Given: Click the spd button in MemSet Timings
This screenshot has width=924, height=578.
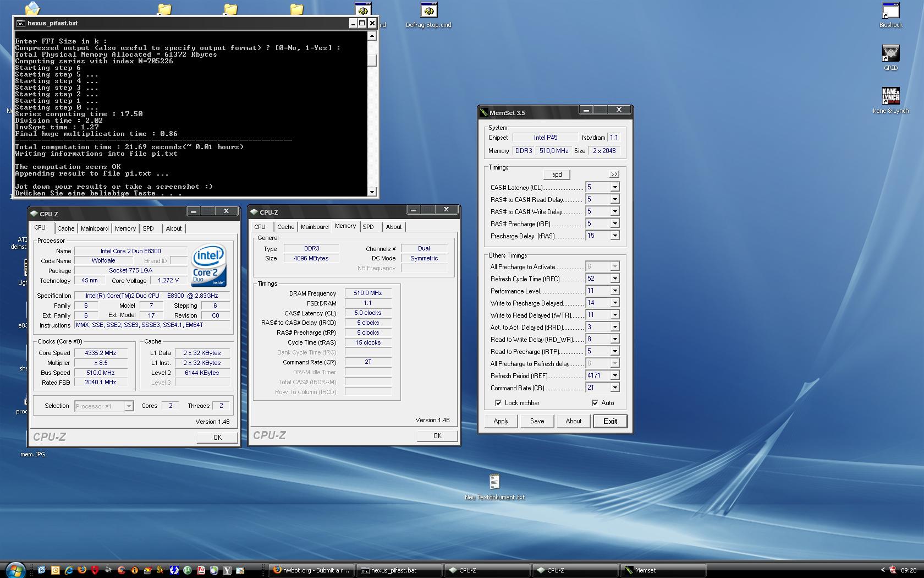Looking at the screenshot, I should [557, 175].
